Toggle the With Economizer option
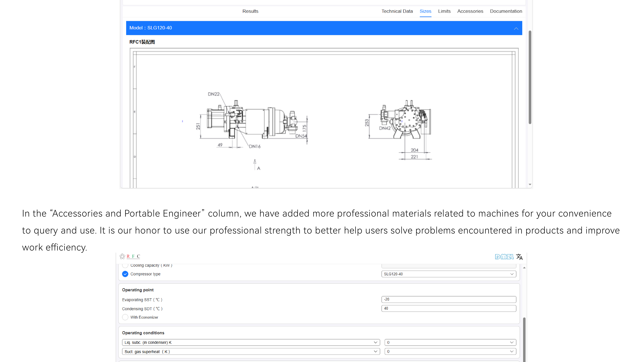This screenshot has width=644, height=362. pos(125,317)
